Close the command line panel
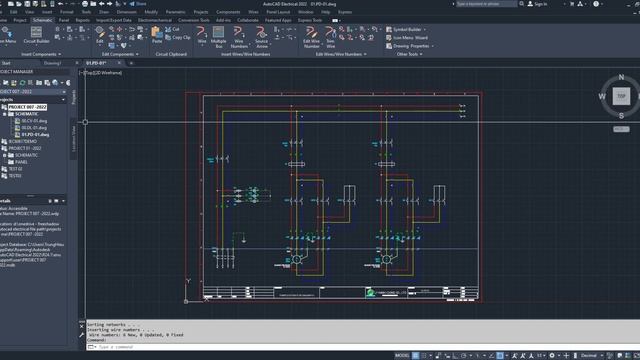Viewport: 640px width, 360px height. pos(81,326)
